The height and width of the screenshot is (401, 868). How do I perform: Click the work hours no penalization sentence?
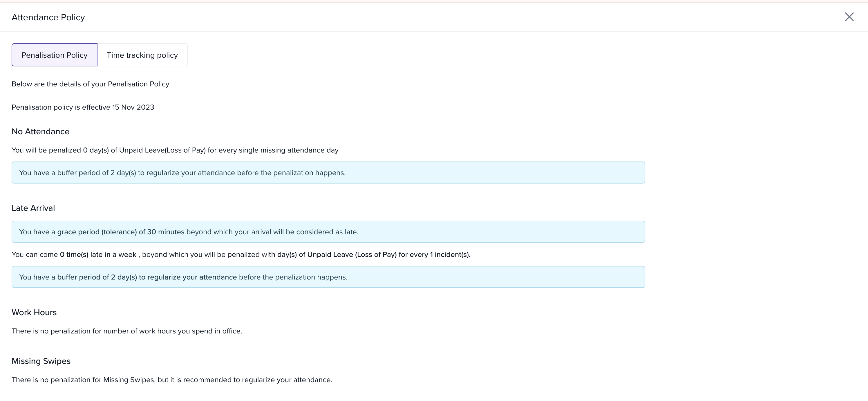(127, 331)
